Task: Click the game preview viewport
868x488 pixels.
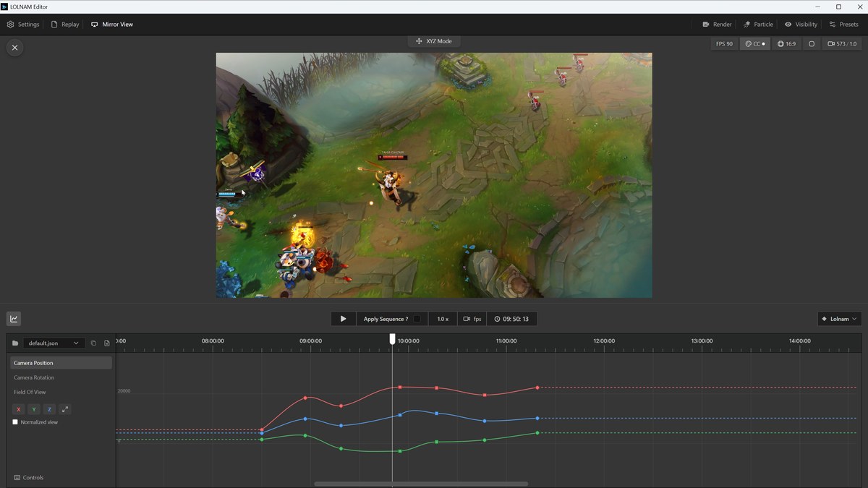Action: pos(434,175)
